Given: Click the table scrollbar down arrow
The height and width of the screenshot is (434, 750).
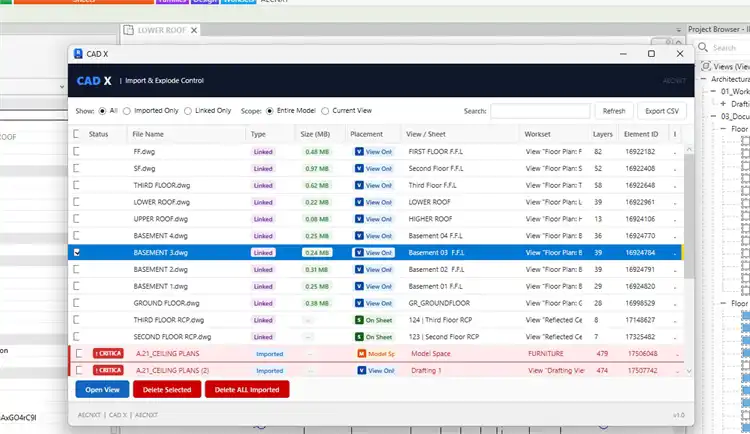Looking at the screenshot, I should pos(689,371).
